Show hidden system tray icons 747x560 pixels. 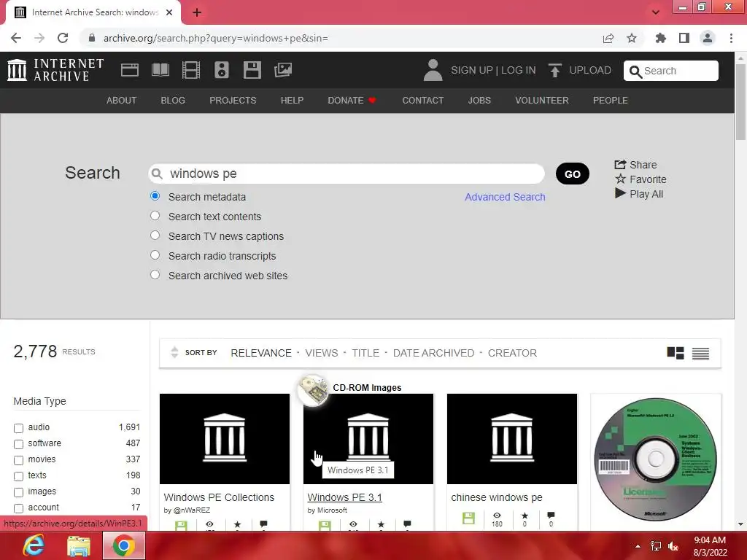pyautogui.click(x=638, y=546)
